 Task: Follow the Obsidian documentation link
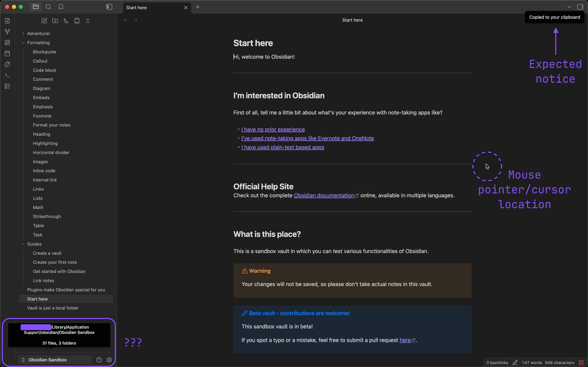click(324, 195)
